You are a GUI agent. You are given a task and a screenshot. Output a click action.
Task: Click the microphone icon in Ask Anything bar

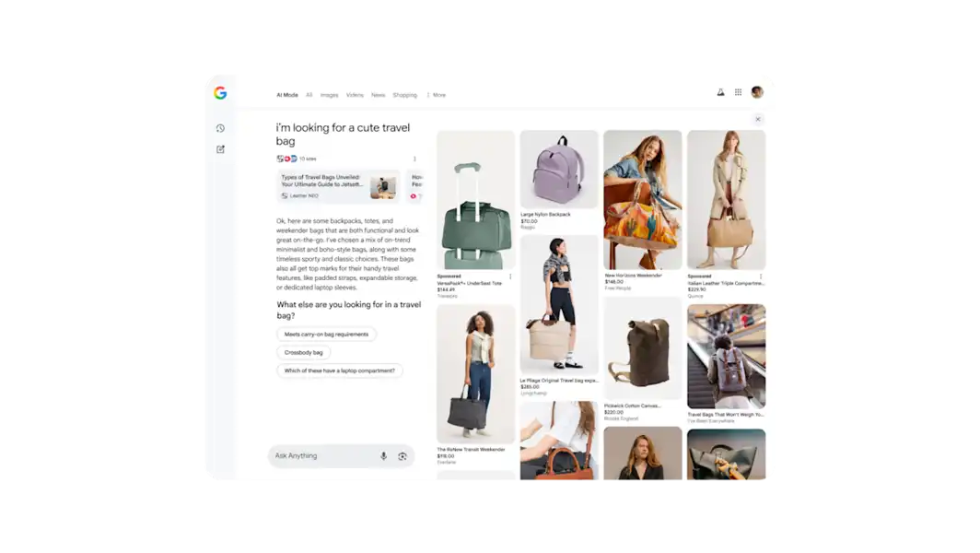383,455
